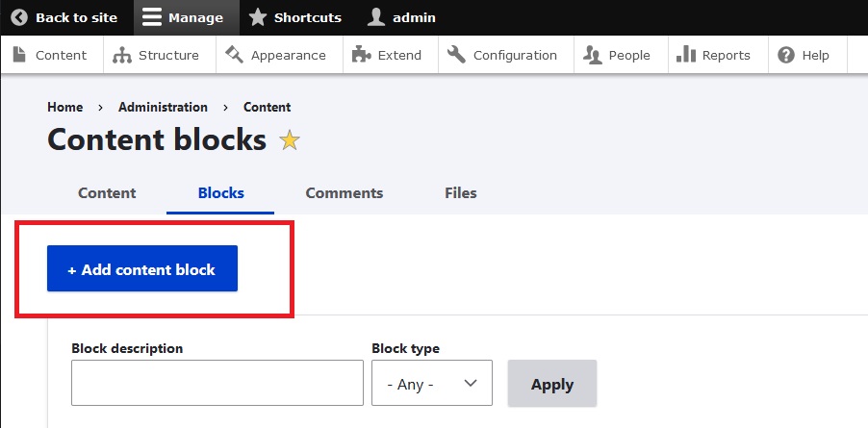The image size is (868, 428).
Task: Click the Structure hierarchy icon
Action: [122, 55]
